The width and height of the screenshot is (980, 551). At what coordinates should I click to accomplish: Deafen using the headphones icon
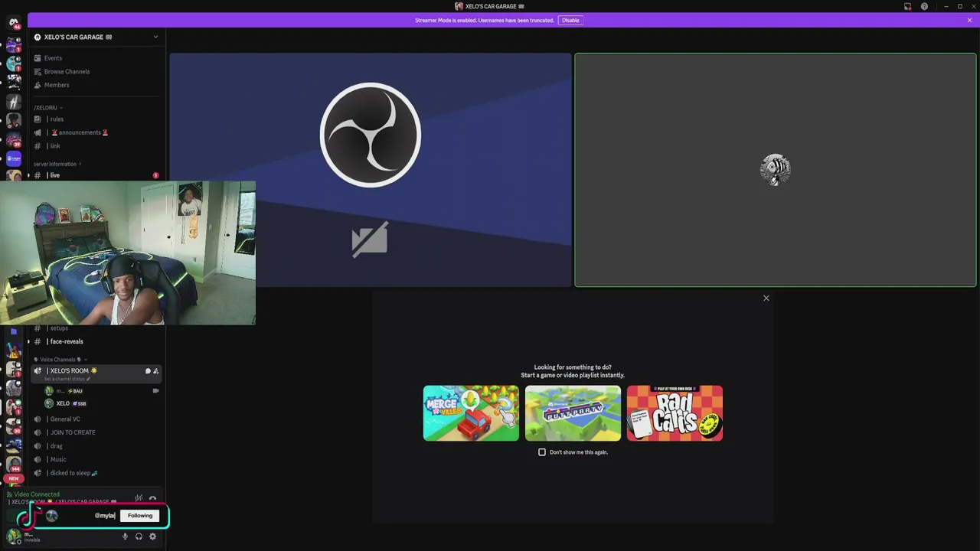tap(139, 536)
